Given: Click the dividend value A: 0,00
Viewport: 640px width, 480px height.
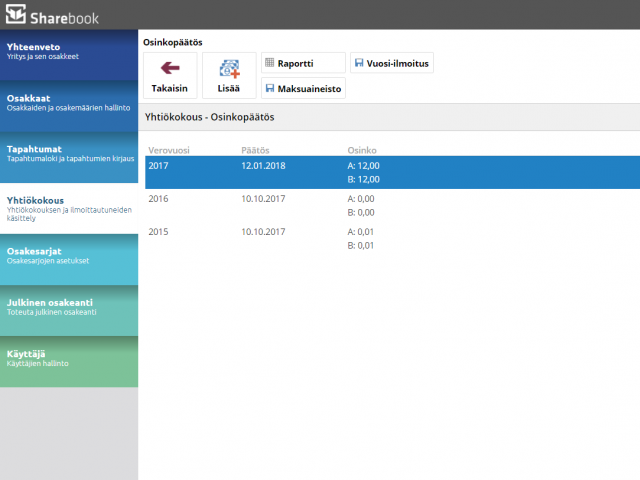Looking at the screenshot, I should click(361, 199).
